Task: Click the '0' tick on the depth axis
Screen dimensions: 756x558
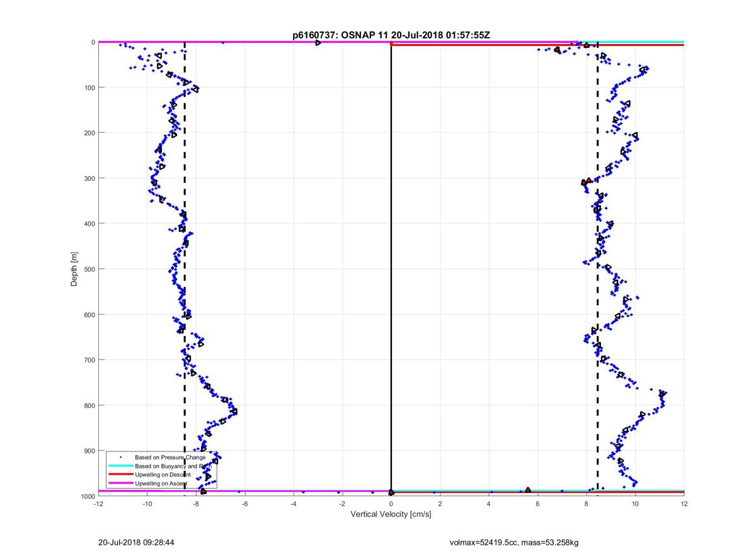Action: click(x=93, y=42)
